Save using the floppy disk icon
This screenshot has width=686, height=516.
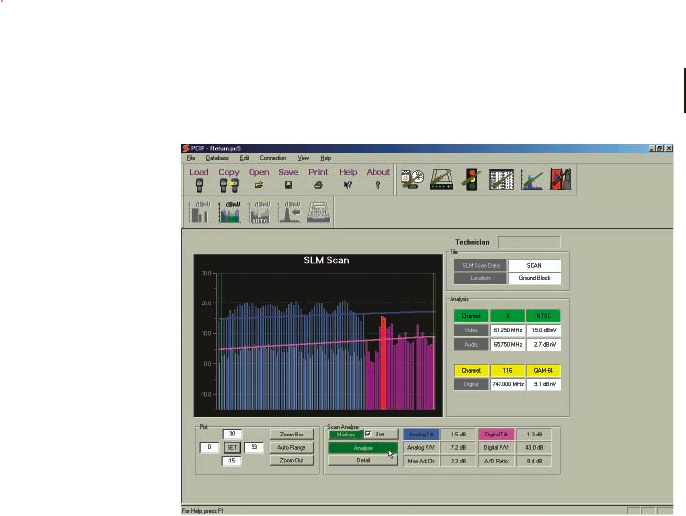[x=288, y=185]
